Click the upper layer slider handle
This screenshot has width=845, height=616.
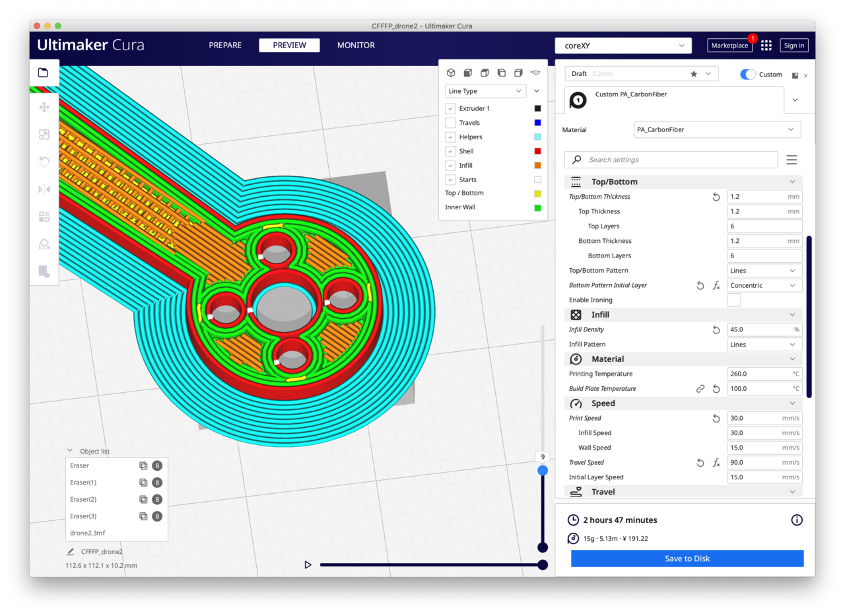pyautogui.click(x=543, y=471)
